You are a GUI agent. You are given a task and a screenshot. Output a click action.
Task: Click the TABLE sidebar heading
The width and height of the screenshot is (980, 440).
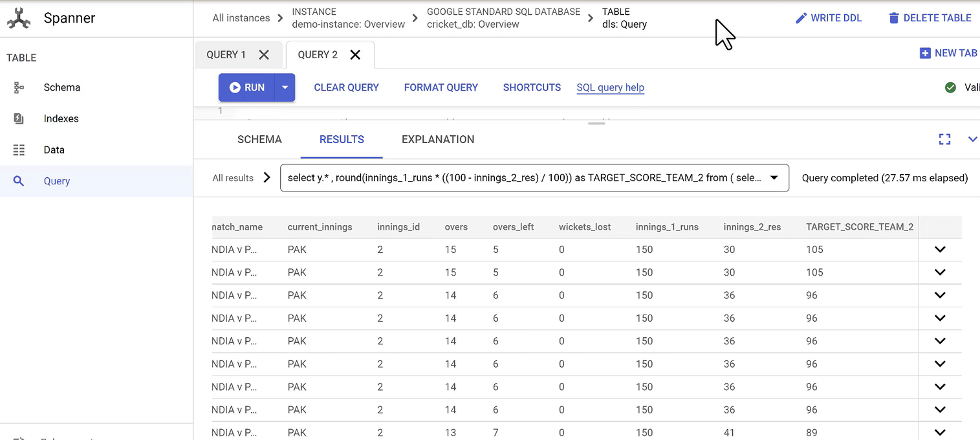coord(21,58)
